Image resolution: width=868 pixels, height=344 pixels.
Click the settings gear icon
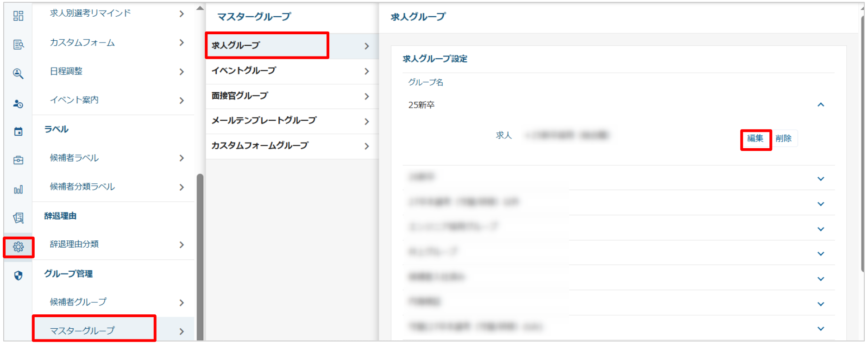(x=18, y=247)
